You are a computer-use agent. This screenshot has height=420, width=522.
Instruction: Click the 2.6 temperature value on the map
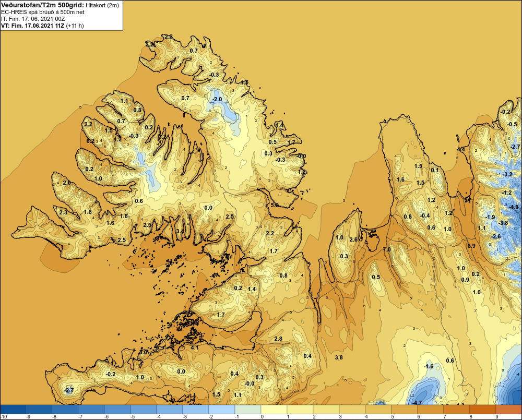pyautogui.click(x=353, y=239)
